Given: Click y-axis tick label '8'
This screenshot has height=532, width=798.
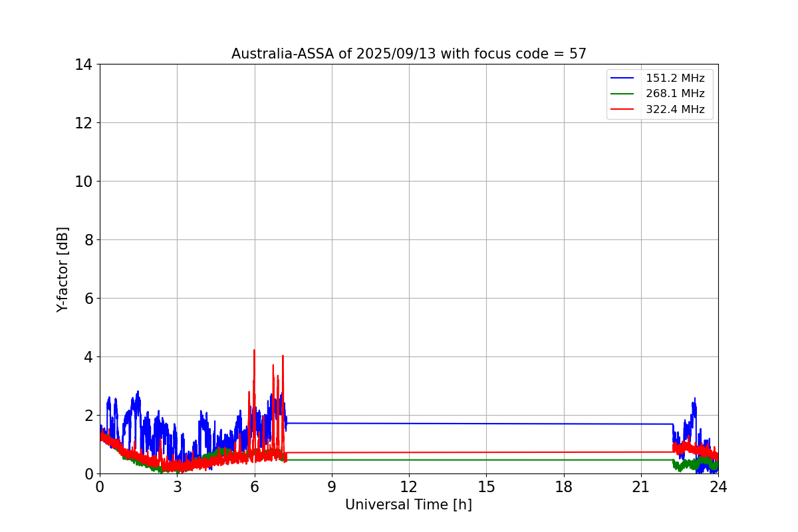Looking at the screenshot, I should point(88,240).
